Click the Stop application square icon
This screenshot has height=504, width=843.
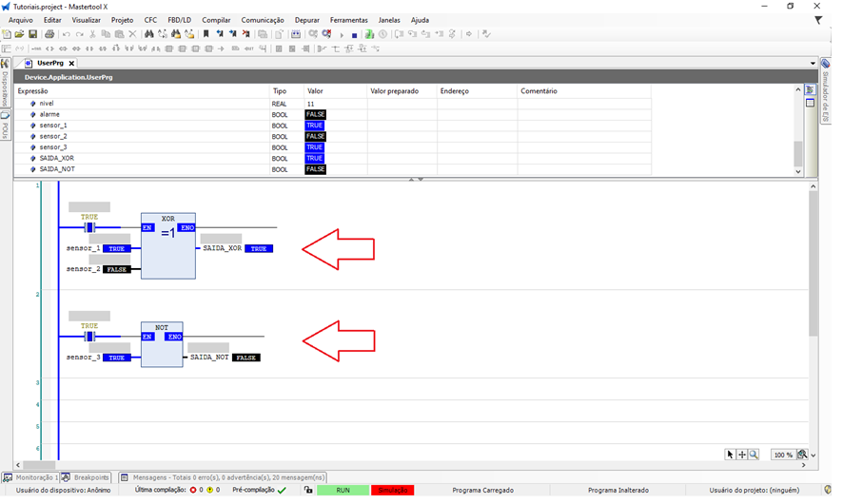pyautogui.click(x=354, y=34)
